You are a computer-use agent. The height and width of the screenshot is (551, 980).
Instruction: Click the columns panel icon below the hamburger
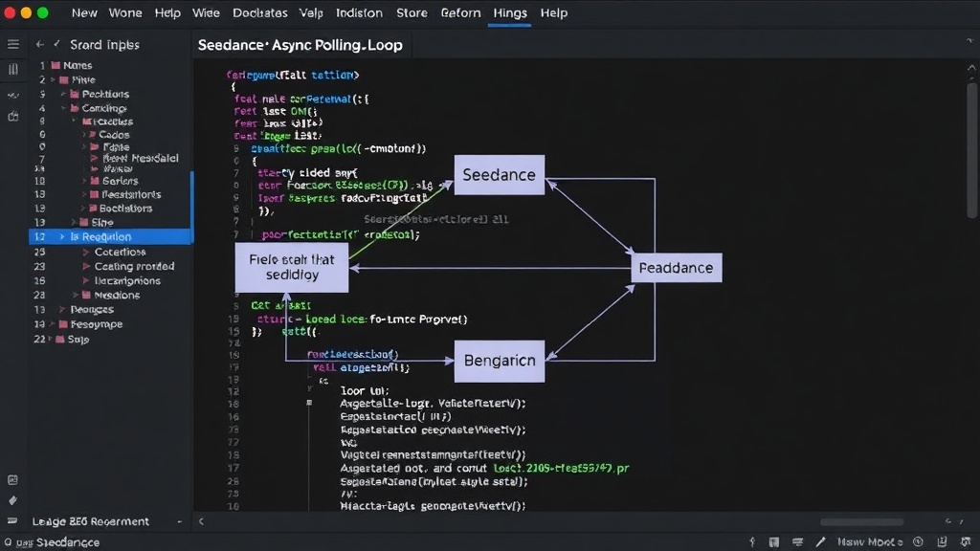pyautogui.click(x=13, y=69)
